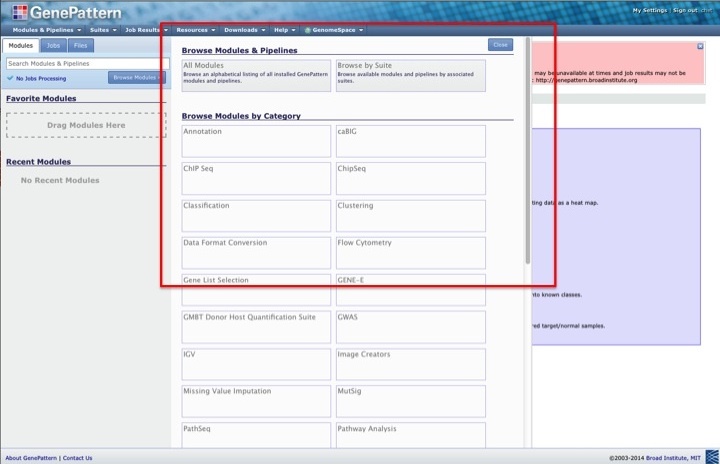Open Browse by Suite
This screenshot has width=720, height=464.
point(411,75)
